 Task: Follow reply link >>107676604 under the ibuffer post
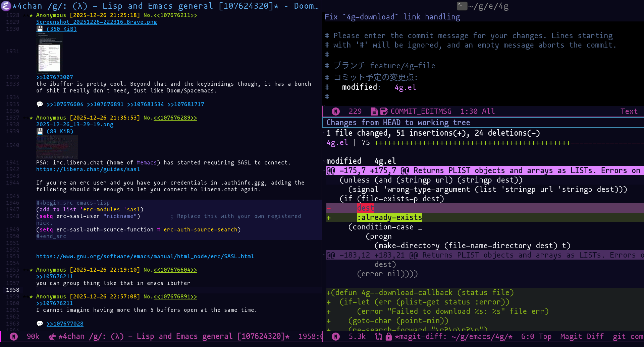click(x=65, y=105)
